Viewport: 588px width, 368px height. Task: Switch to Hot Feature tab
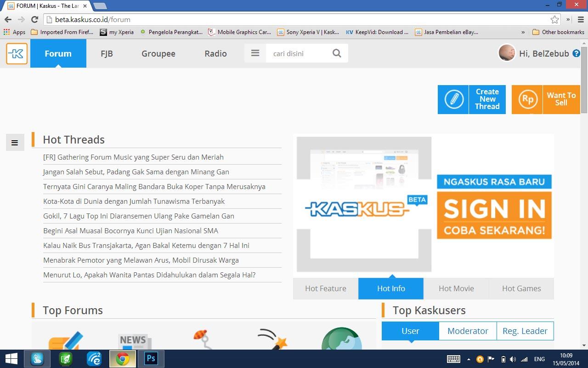pos(326,288)
